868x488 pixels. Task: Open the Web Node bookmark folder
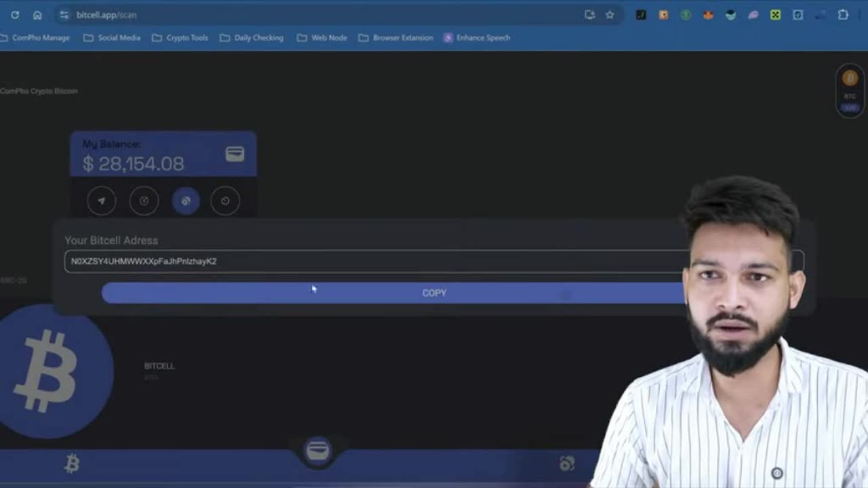click(x=322, y=38)
